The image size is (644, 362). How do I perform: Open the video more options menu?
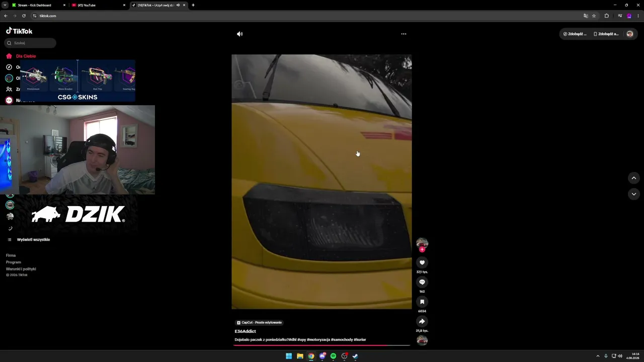404,34
